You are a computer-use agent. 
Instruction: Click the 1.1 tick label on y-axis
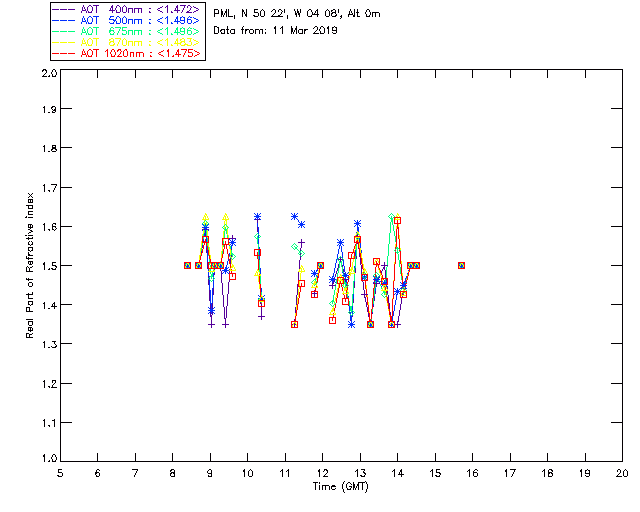click(x=49, y=423)
